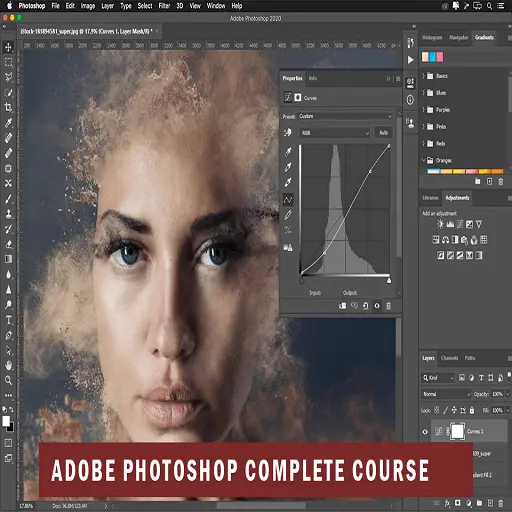Toggle lock image pixels brush icon
Screen dimensions: 512x512
coord(445,410)
